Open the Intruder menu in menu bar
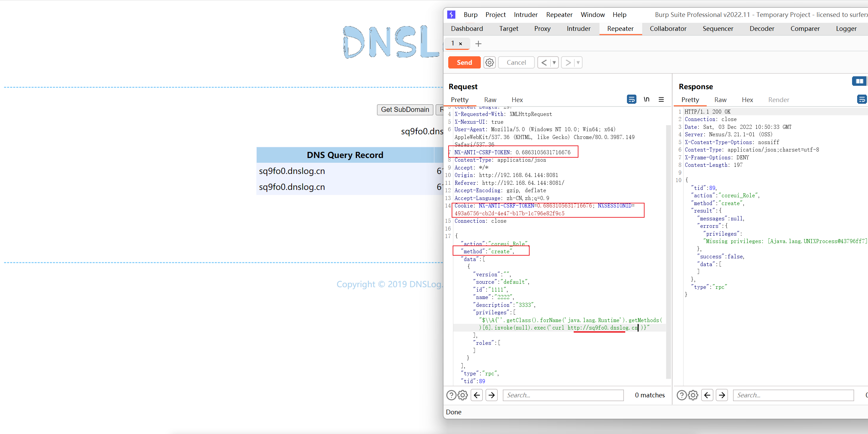The width and height of the screenshot is (868, 434). pyautogui.click(x=526, y=15)
